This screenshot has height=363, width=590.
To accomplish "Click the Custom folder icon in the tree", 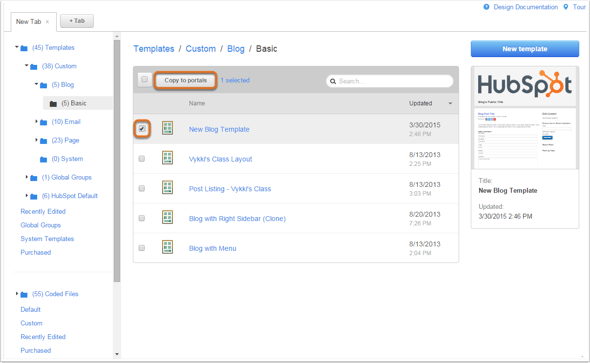I will (34, 67).
